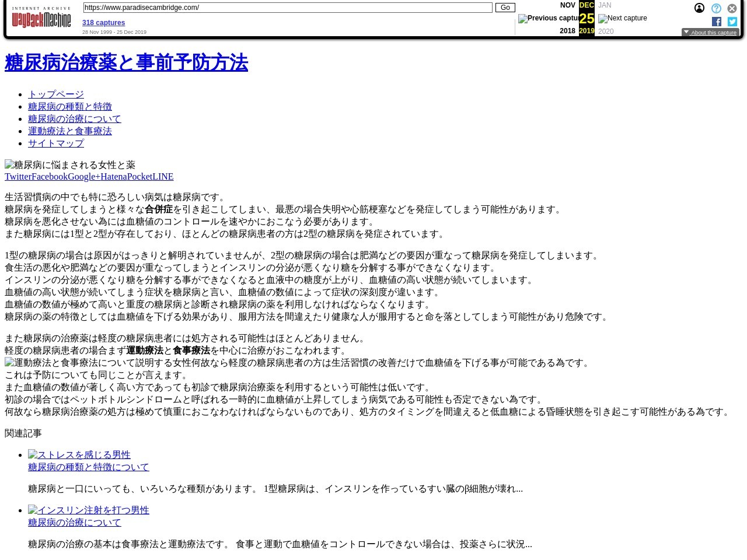747x560 pixels.
Task: Select NOV in the capture timeline
Action: [567, 5]
